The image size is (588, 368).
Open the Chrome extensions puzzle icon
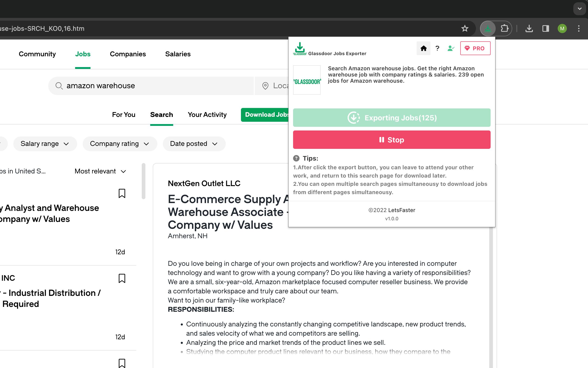(504, 28)
